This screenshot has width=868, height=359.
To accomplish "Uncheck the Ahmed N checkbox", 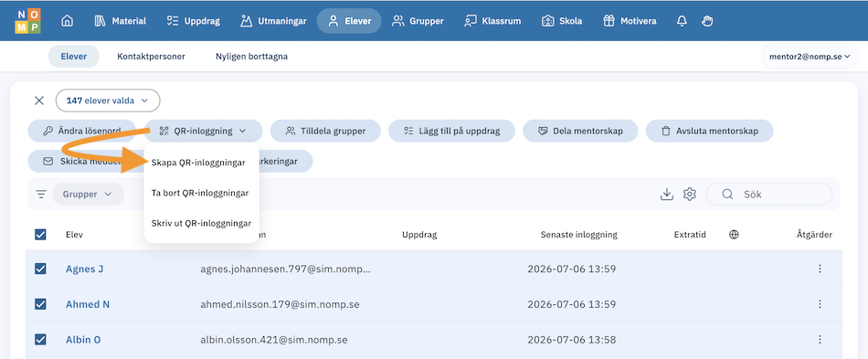I will [40, 304].
